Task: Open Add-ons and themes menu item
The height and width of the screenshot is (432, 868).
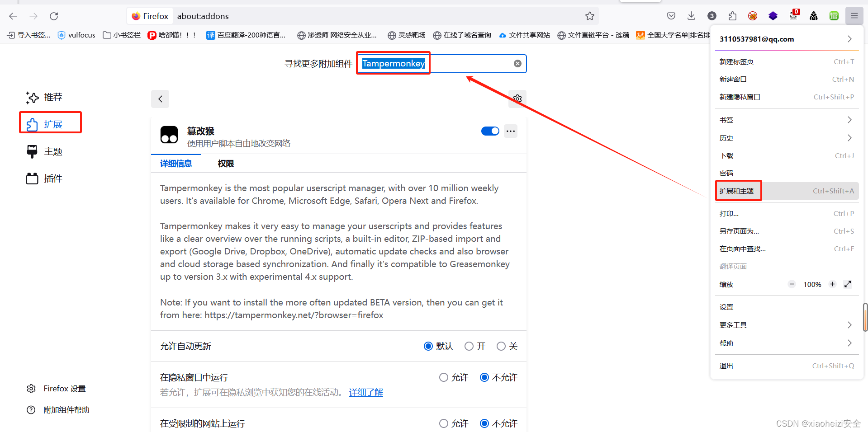Action: point(787,191)
